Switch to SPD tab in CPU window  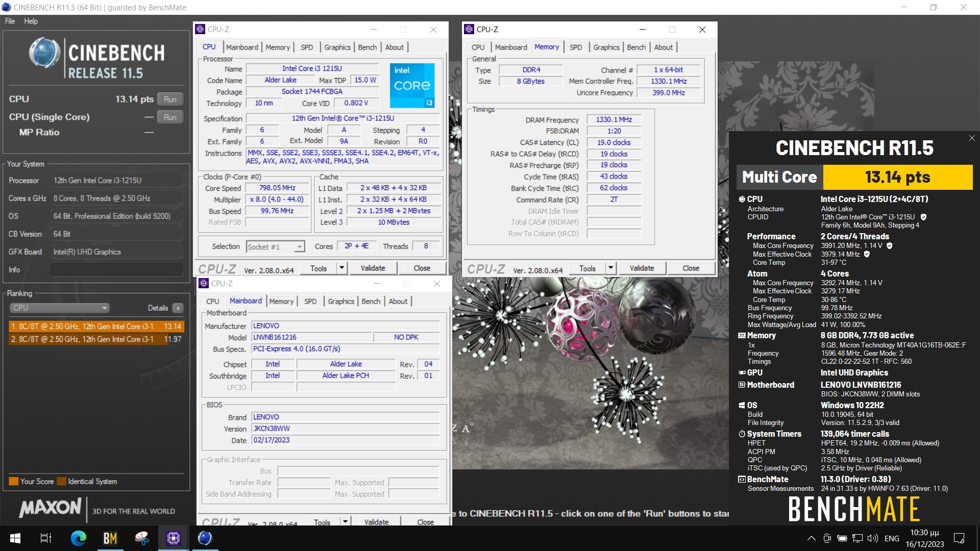click(307, 47)
